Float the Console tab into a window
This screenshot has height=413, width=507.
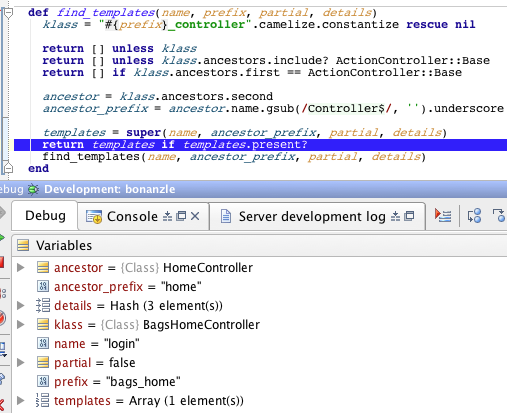pyautogui.click(x=181, y=216)
